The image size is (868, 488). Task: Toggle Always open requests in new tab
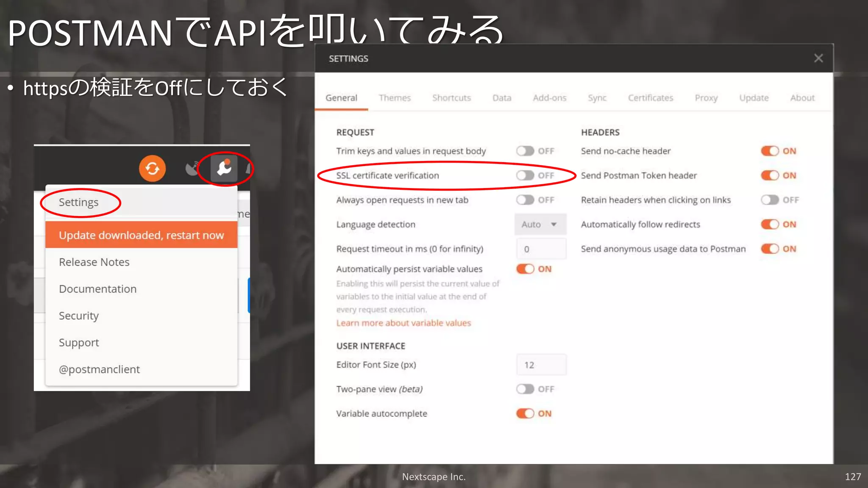(x=525, y=200)
